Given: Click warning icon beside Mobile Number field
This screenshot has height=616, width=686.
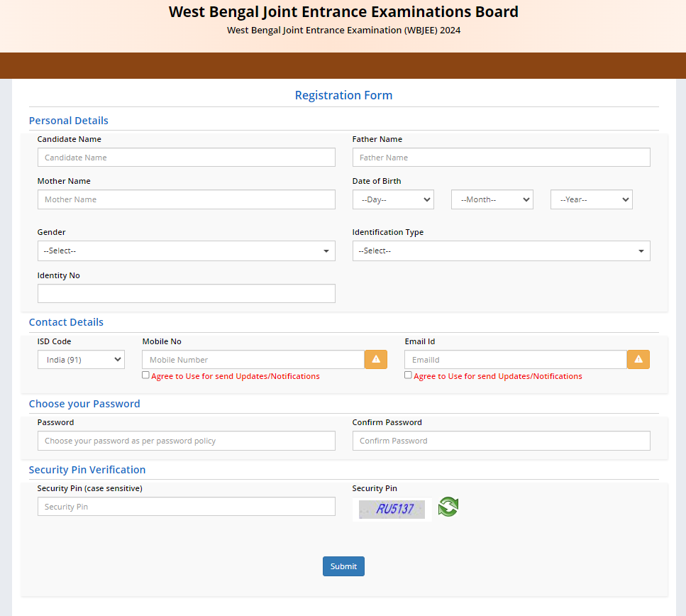Looking at the screenshot, I should (x=375, y=360).
